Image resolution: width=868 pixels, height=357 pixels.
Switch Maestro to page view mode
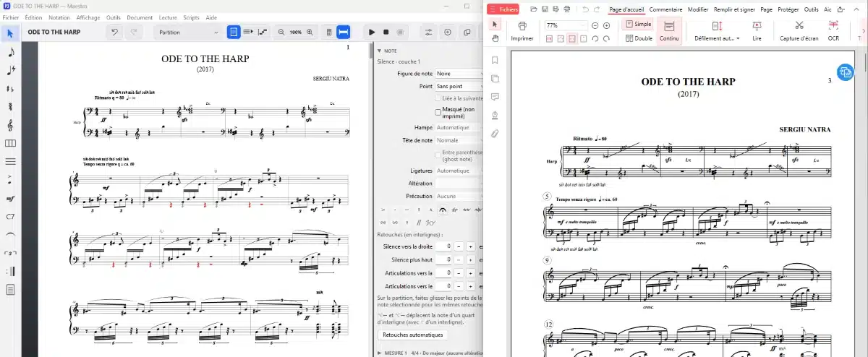234,32
